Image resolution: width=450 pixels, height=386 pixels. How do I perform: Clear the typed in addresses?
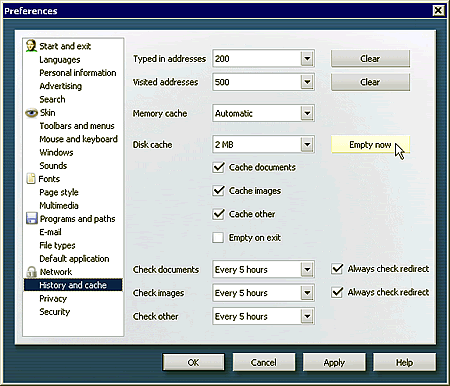[x=370, y=59]
